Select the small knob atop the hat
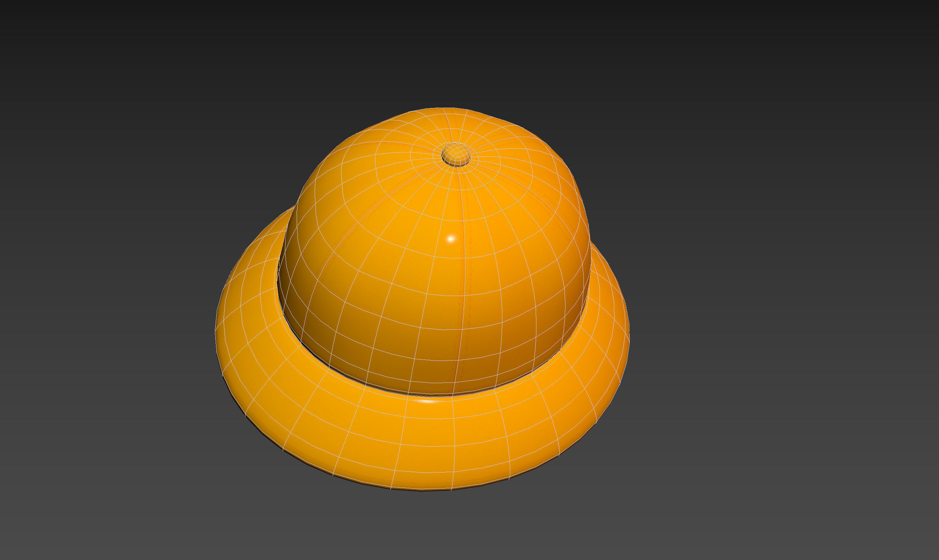 tap(456, 154)
